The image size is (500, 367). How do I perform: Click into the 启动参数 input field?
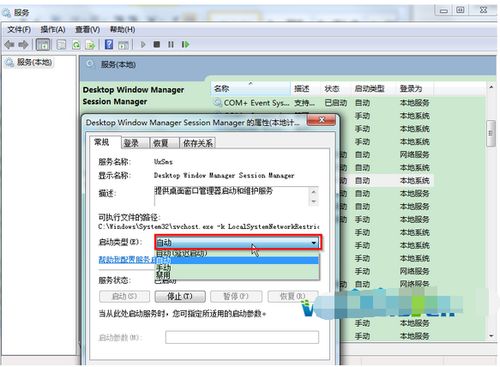(242, 337)
